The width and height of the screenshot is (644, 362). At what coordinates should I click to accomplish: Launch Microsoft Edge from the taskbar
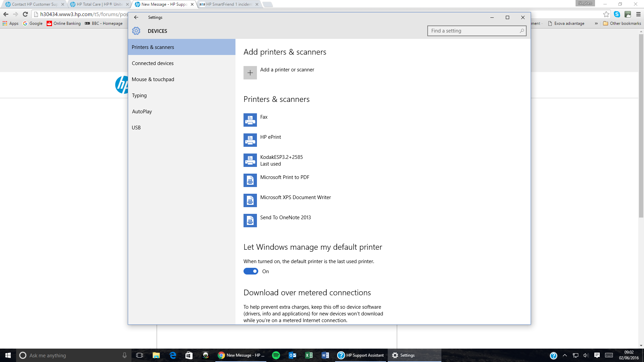pos(173,355)
